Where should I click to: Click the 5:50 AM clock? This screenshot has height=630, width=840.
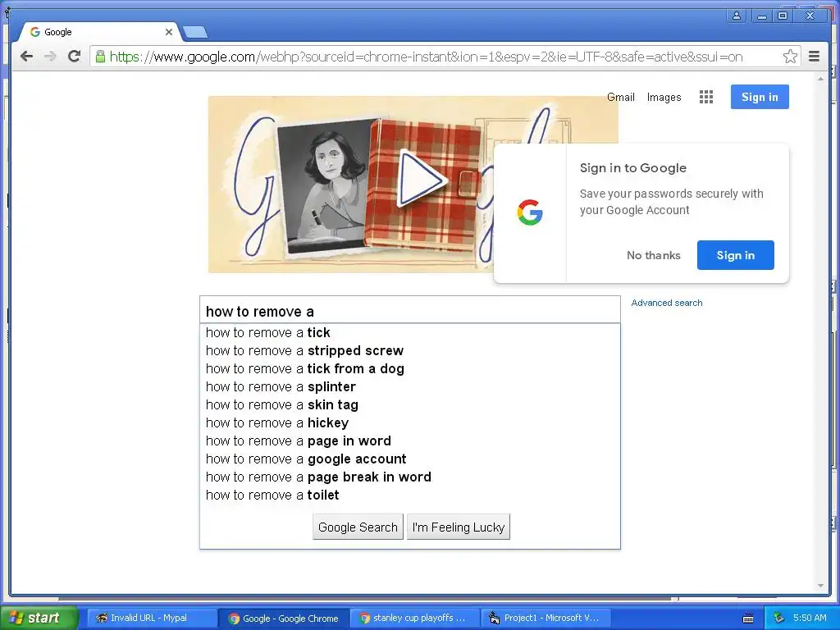click(x=810, y=619)
